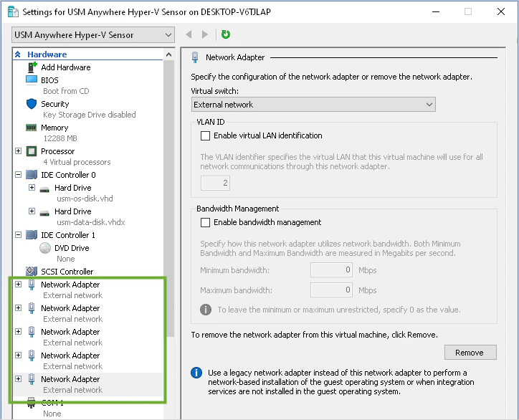This screenshot has height=420, width=519.
Task: Click the forward navigation arrow
Action: (x=205, y=34)
